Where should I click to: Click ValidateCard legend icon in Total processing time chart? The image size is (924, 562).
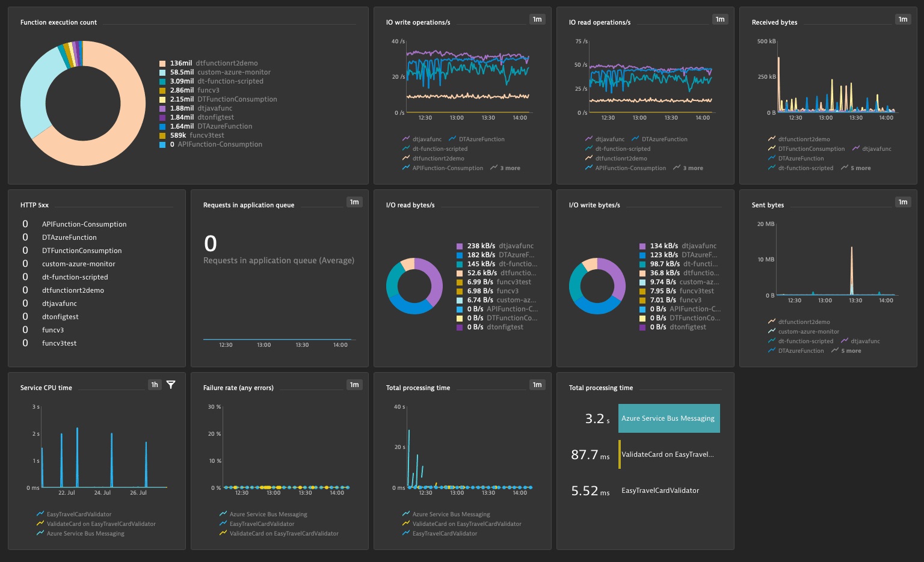[406, 524]
